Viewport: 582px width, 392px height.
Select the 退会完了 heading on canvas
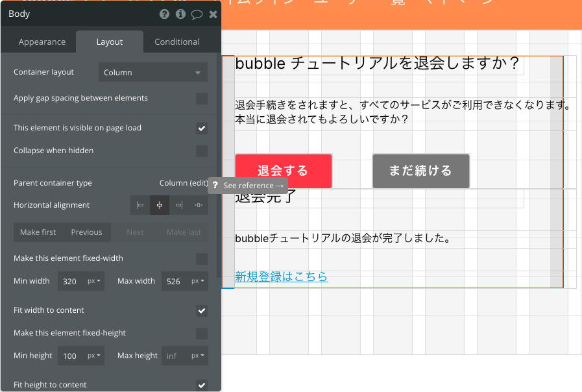[265, 197]
